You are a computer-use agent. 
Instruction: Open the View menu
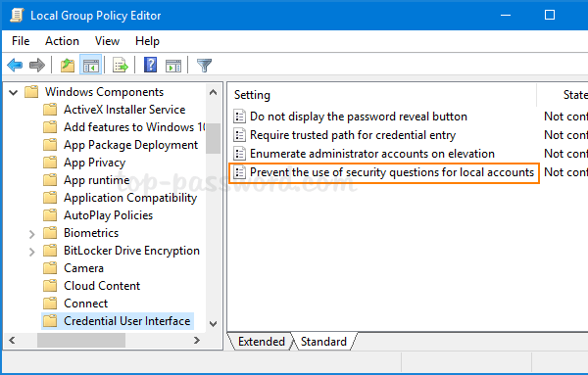coord(107,41)
